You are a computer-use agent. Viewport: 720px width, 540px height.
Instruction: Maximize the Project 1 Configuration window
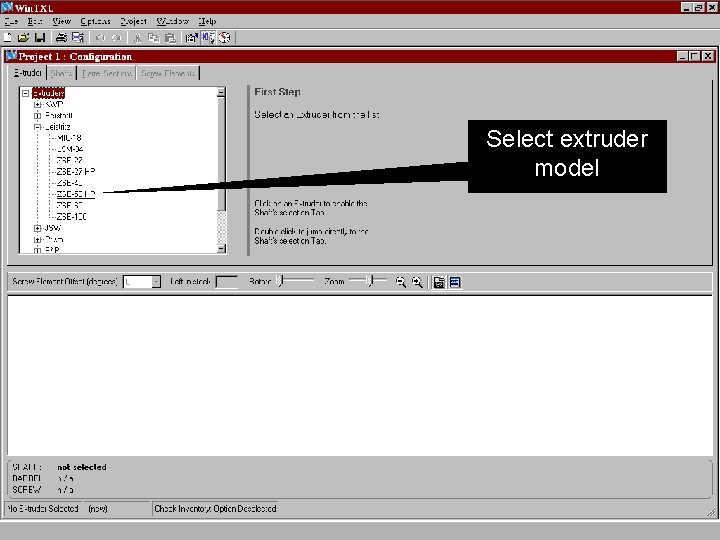click(x=695, y=56)
